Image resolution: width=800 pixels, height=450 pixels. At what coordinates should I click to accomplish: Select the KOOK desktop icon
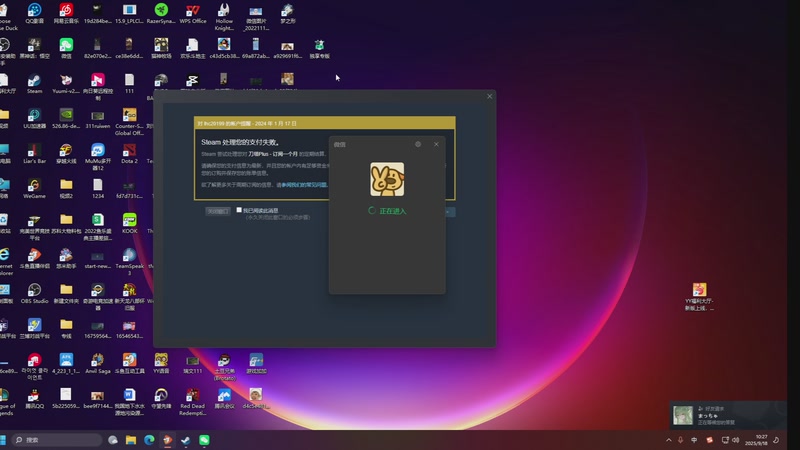[130, 223]
